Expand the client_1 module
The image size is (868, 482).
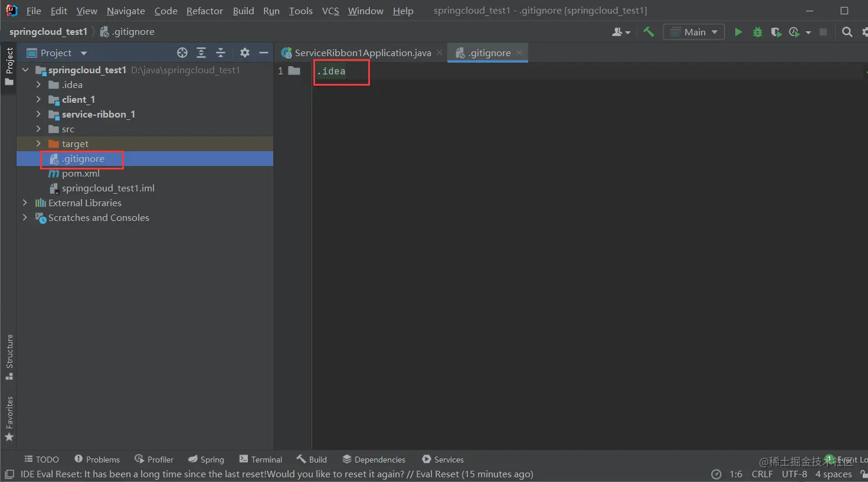click(38, 99)
